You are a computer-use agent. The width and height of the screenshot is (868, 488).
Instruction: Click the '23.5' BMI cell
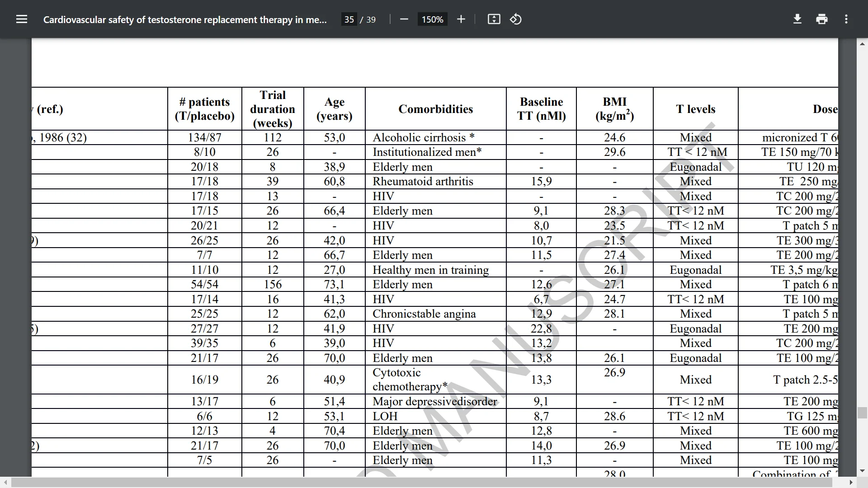pos(615,225)
